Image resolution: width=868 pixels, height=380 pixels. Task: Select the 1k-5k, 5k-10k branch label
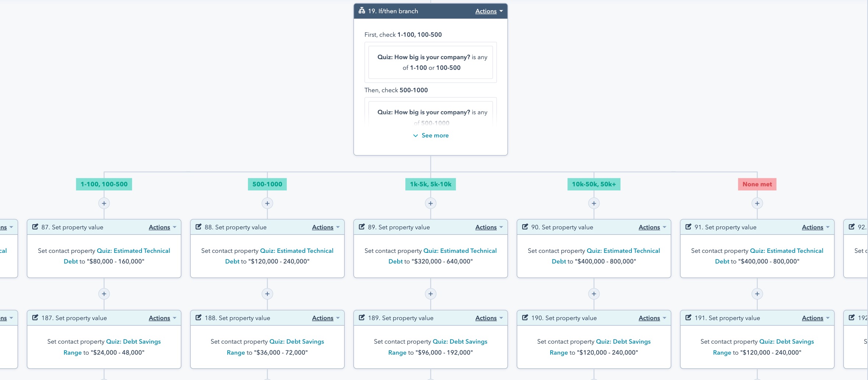point(430,184)
